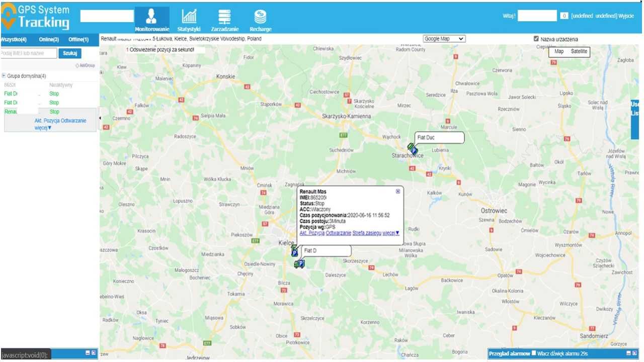This screenshot has width=644, height=362.
Task: Click the GPS System Tracking logo
Action: pyautogui.click(x=36, y=17)
